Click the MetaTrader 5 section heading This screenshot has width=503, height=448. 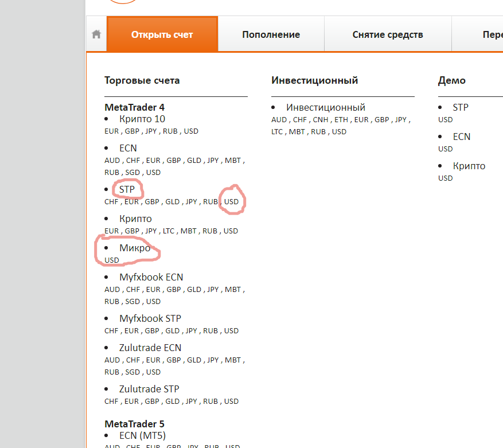pos(134,424)
